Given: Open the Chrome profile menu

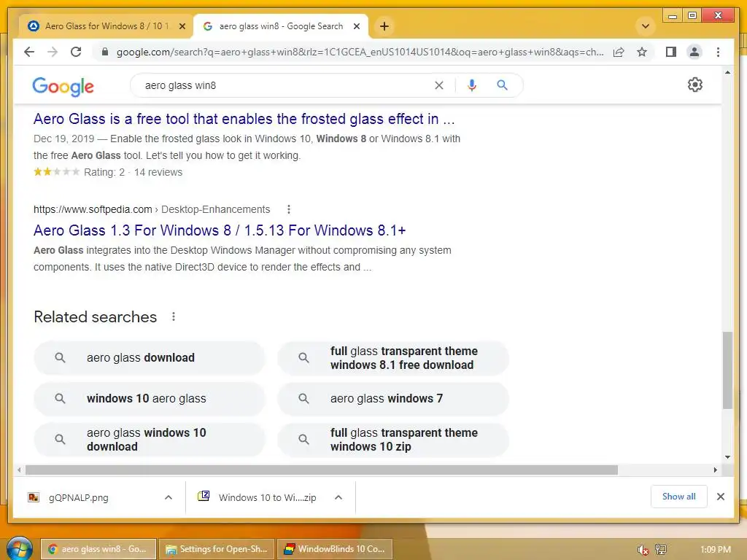Looking at the screenshot, I should [694, 52].
